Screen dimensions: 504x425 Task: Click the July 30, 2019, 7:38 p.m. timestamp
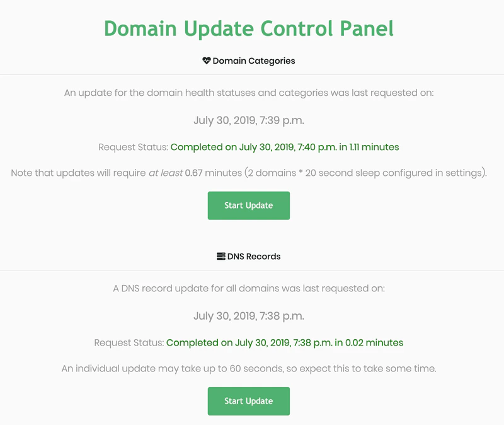point(249,316)
